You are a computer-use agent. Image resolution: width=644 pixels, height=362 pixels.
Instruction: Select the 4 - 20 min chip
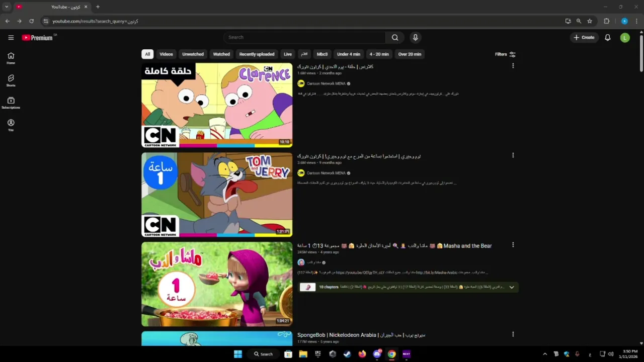coord(379,54)
